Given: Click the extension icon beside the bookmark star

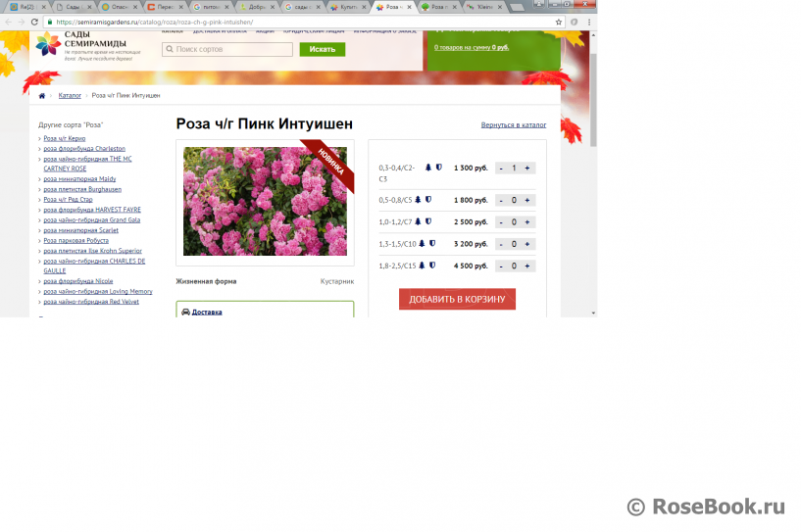Looking at the screenshot, I should click(x=575, y=22).
